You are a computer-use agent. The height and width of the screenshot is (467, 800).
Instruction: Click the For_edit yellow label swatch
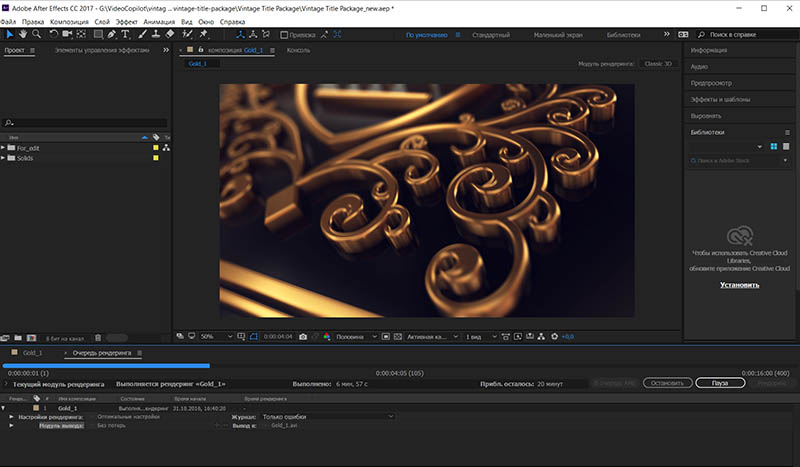click(156, 148)
